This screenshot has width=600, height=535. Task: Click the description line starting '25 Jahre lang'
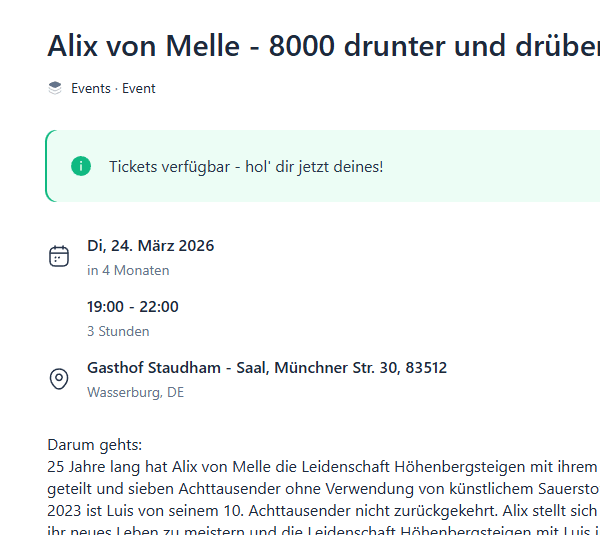(322, 466)
